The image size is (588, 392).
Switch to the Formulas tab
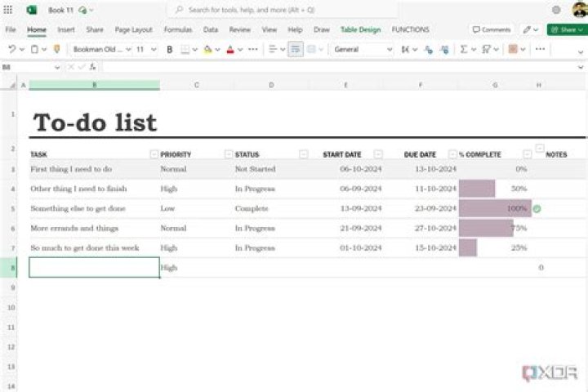point(178,29)
